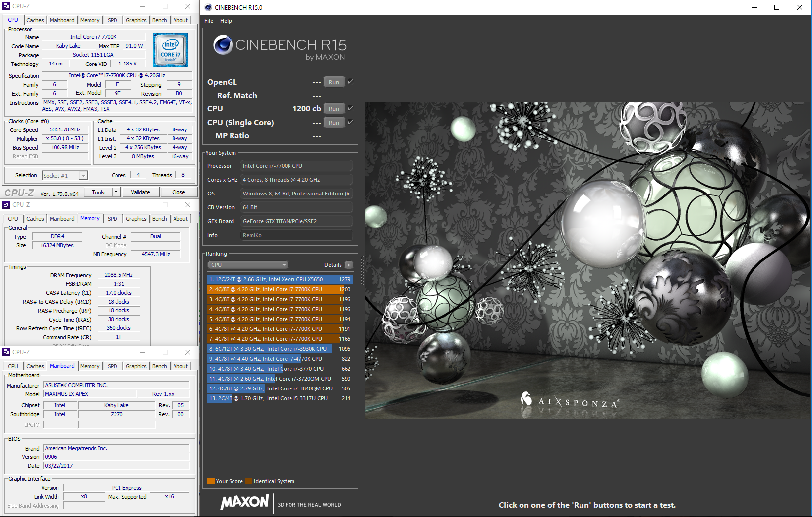812x517 pixels.
Task: Select ranking row 1 Xeon X5650 score 1279
Action: click(280, 279)
